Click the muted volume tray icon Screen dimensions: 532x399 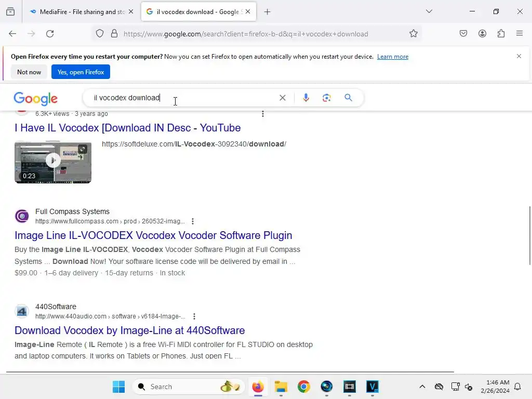[469, 387]
